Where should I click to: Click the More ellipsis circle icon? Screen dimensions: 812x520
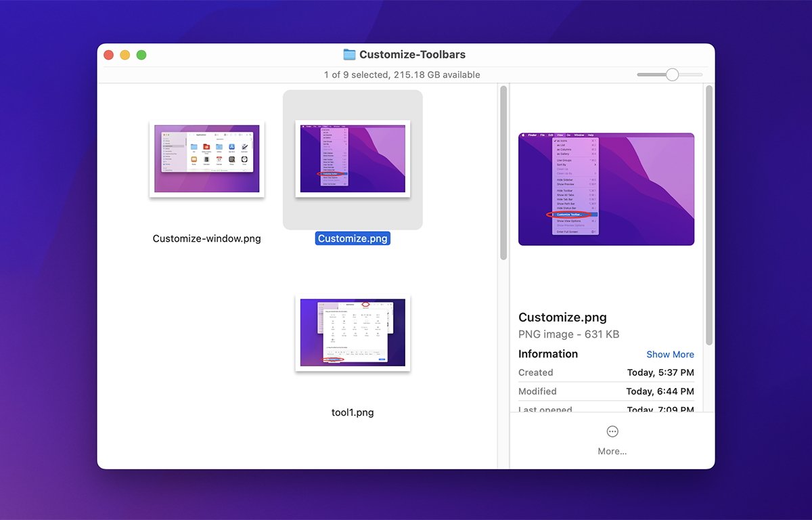(612, 432)
